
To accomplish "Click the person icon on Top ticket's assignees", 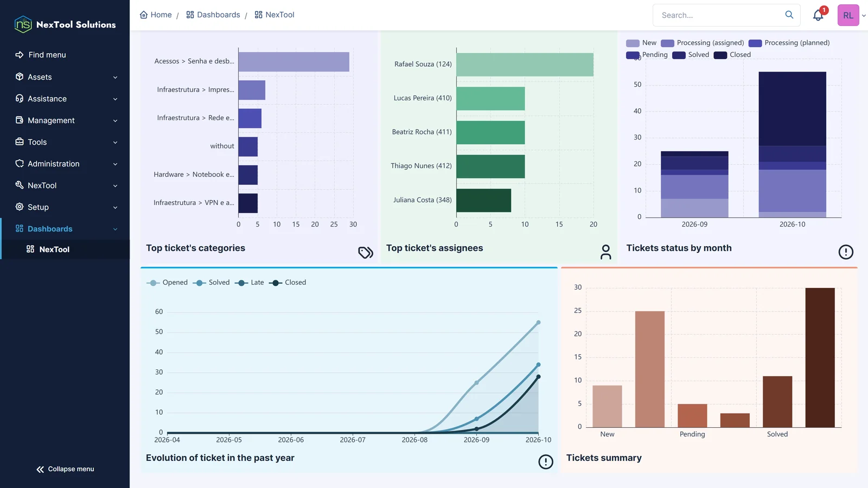I will coord(606,252).
